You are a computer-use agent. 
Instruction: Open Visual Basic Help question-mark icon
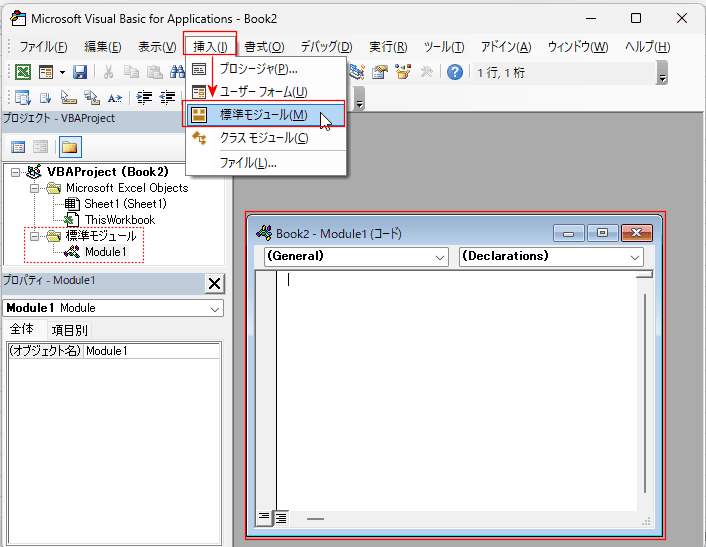(x=455, y=72)
